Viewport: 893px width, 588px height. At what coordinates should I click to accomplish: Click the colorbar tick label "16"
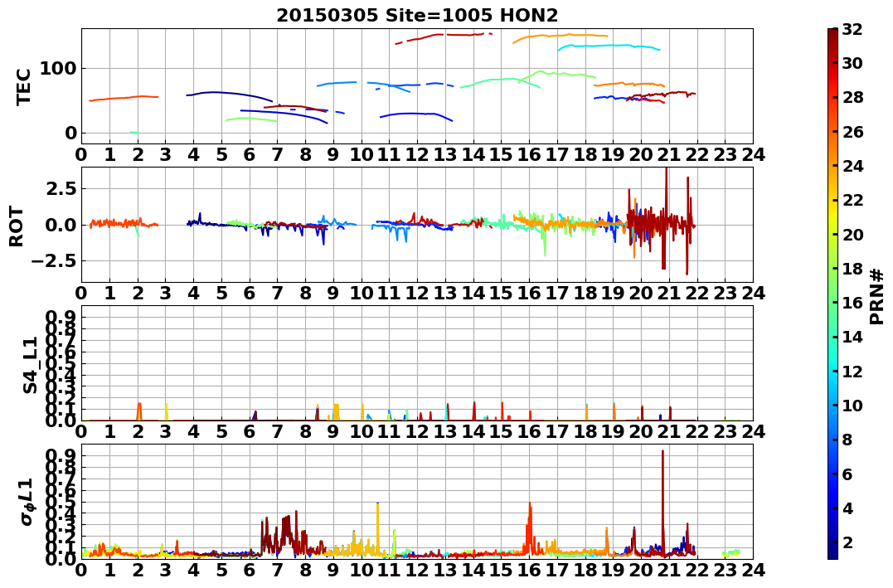(852, 303)
